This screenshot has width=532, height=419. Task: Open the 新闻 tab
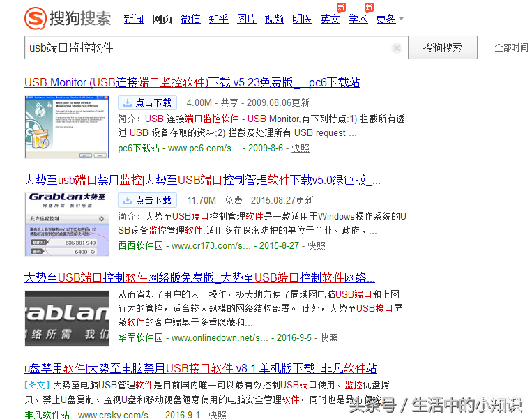tap(134, 19)
